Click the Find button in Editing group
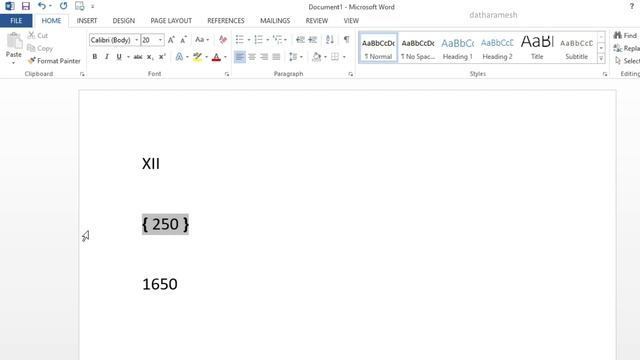640x360 pixels. point(625,36)
